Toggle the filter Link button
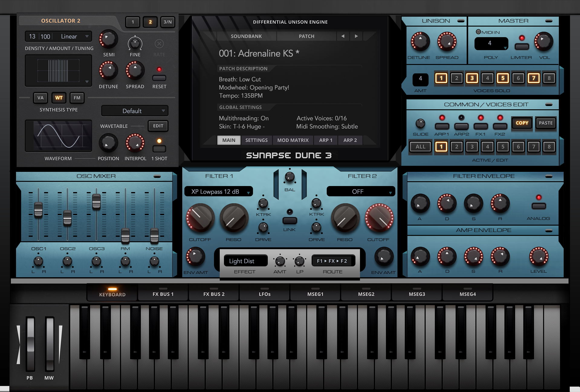The image size is (580, 392). tap(290, 221)
